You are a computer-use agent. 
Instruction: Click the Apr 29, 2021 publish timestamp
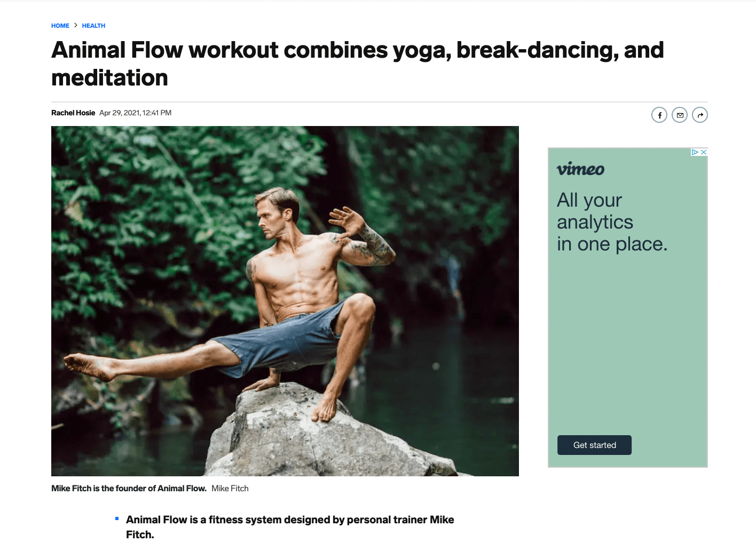pyautogui.click(x=135, y=113)
